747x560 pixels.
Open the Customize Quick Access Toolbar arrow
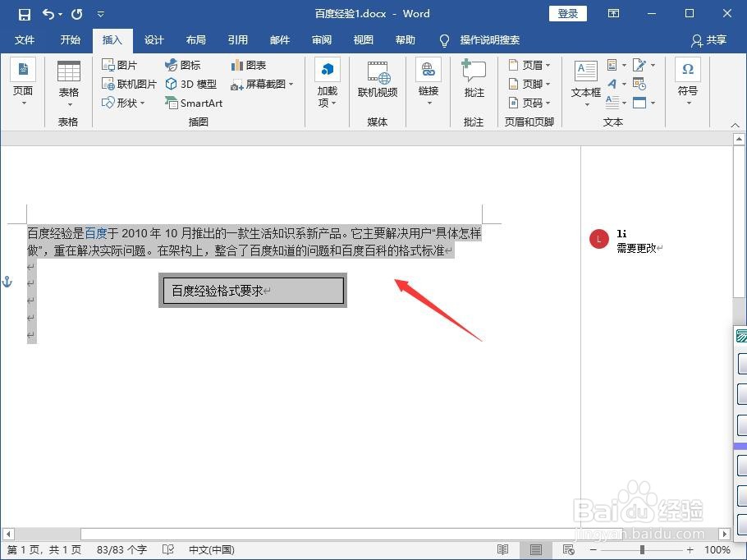pos(100,14)
